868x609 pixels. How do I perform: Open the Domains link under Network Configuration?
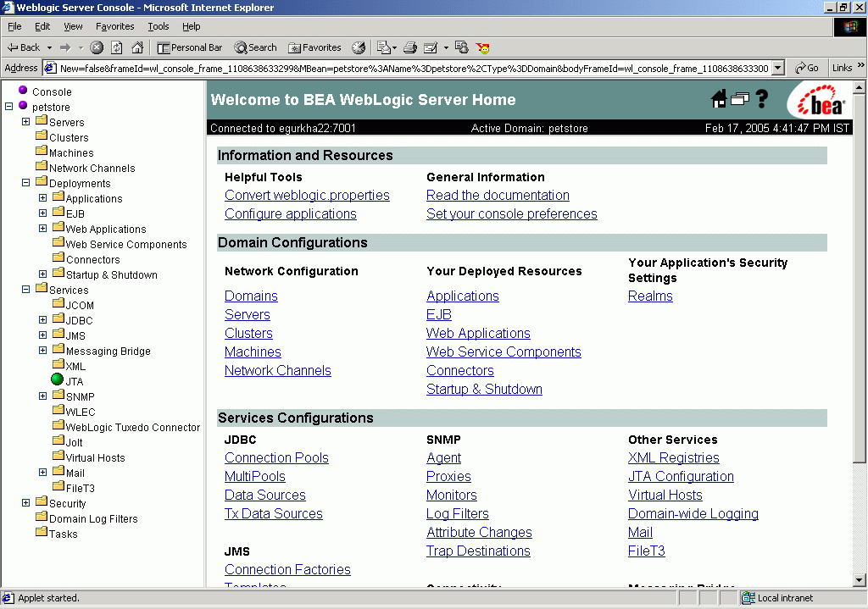coord(251,296)
